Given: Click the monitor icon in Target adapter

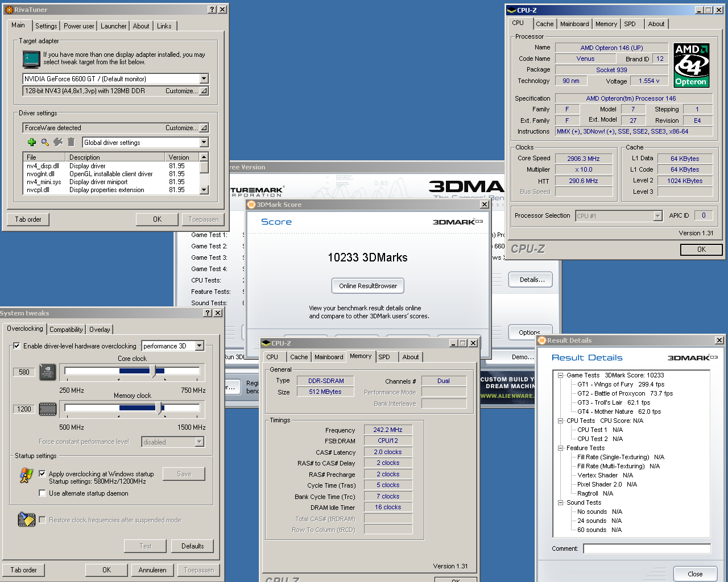Looking at the screenshot, I should pyautogui.click(x=31, y=59).
